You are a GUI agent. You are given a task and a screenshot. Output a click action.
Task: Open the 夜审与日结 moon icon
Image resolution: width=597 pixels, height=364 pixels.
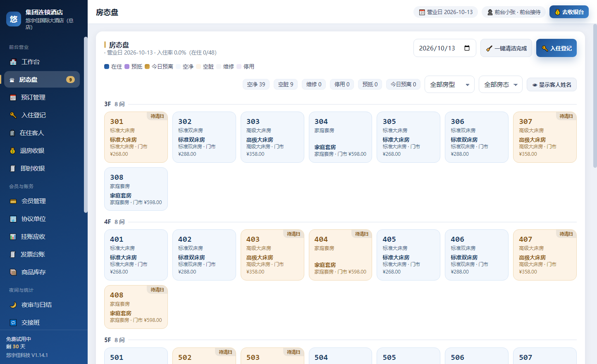point(13,305)
